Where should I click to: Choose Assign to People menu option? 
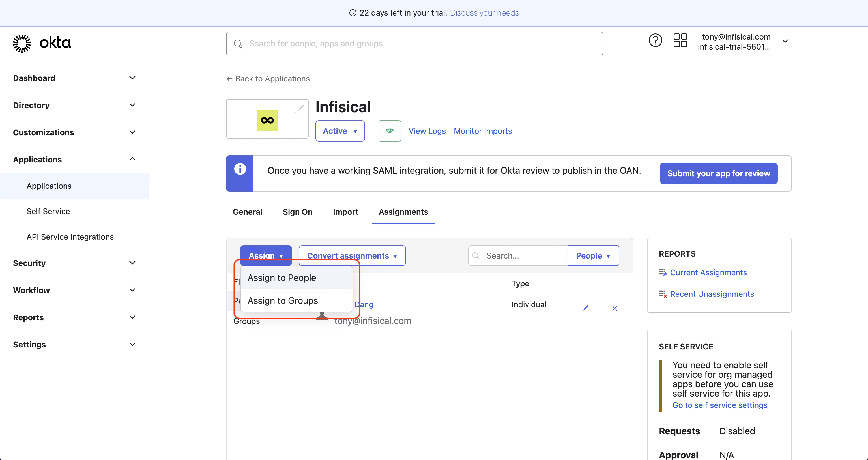[x=297, y=278]
